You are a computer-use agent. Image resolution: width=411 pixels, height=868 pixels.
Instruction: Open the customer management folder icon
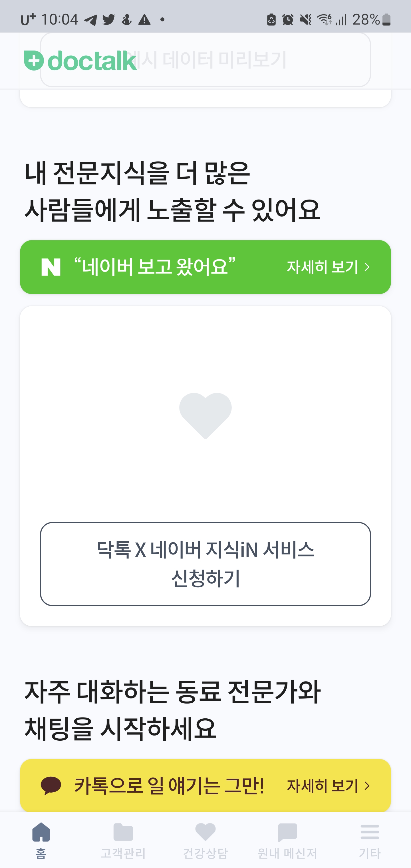point(123,832)
